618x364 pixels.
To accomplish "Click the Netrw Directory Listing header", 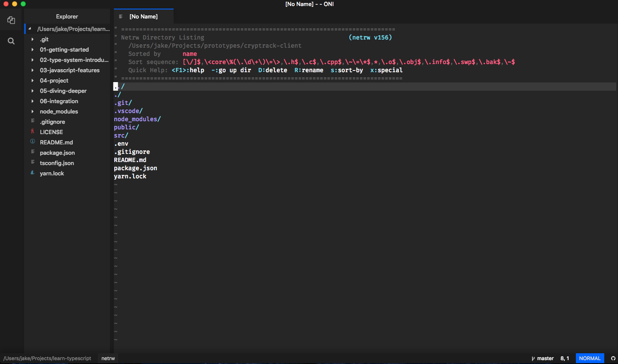I will 162,37.
